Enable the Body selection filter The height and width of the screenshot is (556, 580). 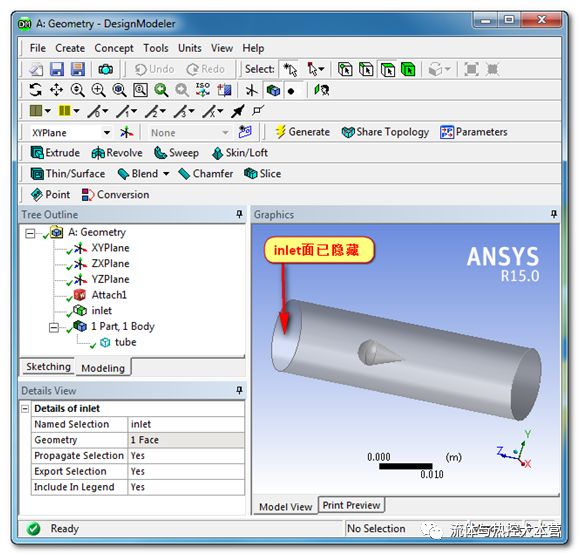pos(408,69)
